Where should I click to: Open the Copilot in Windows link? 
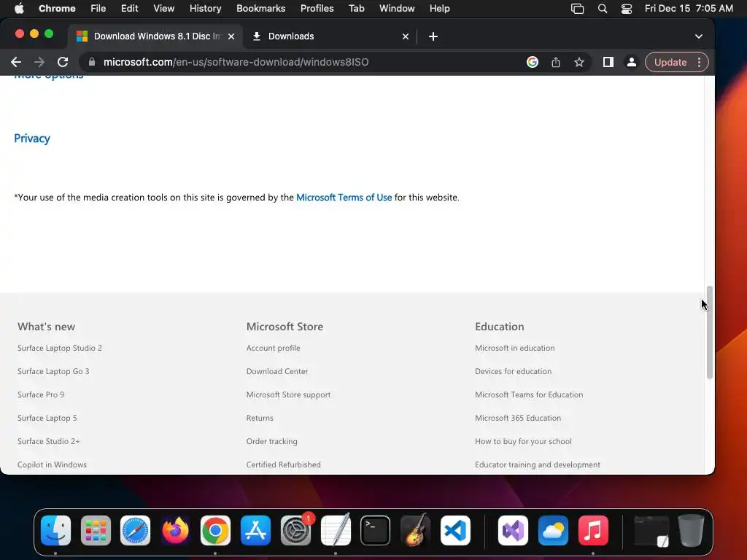pyautogui.click(x=52, y=464)
